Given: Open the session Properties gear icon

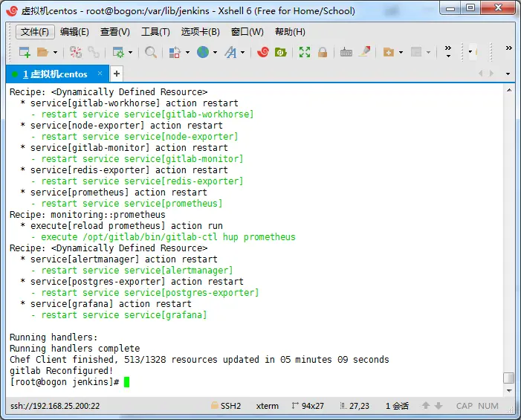Looking at the screenshot, I should 117,52.
